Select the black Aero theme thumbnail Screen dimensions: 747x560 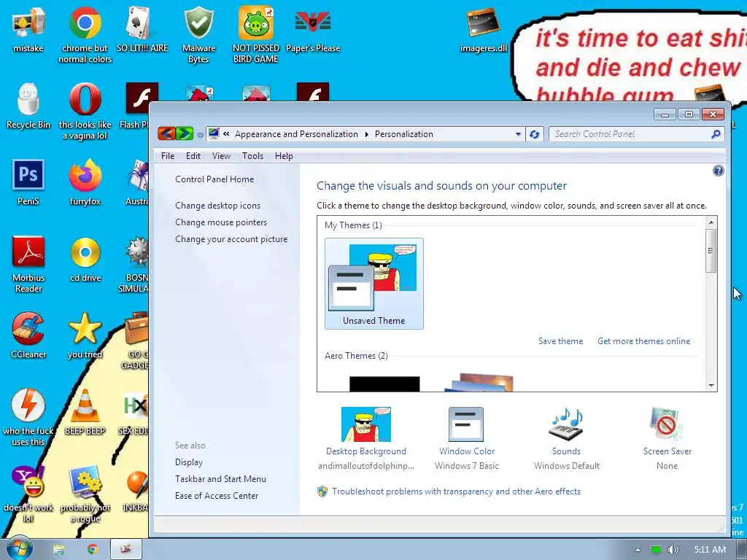pyautogui.click(x=384, y=384)
